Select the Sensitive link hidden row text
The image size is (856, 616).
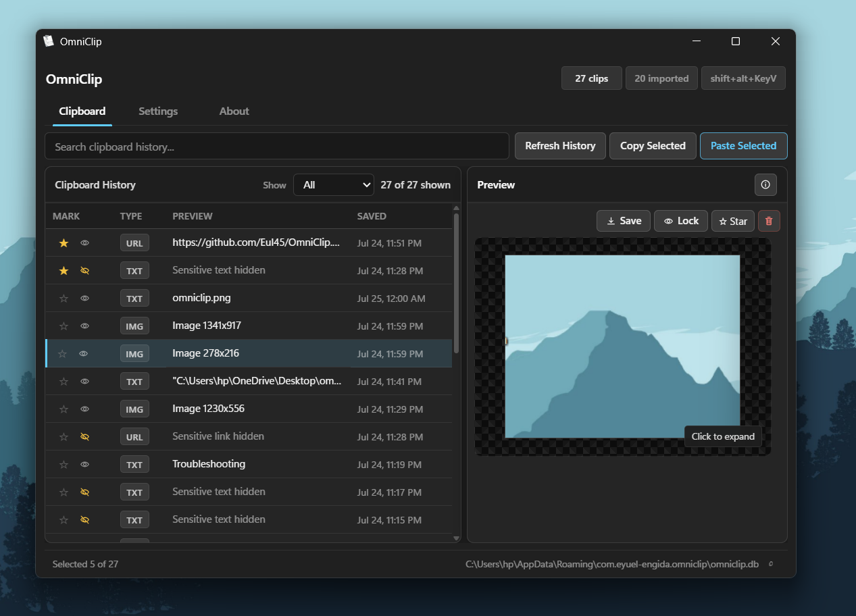[x=218, y=436]
